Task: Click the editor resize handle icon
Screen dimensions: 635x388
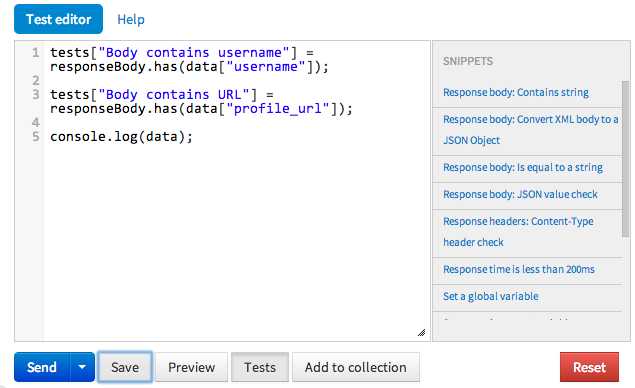Action: click(421, 333)
